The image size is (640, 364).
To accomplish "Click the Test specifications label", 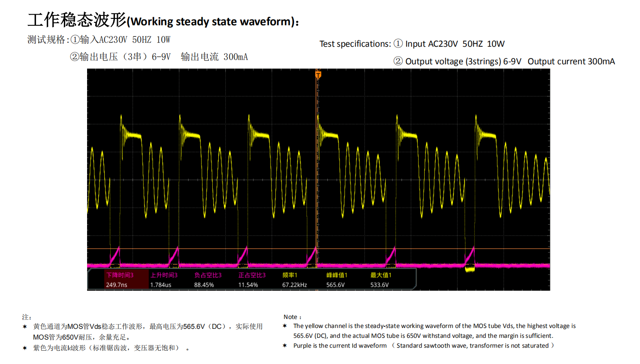I will (x=355, y=44).
